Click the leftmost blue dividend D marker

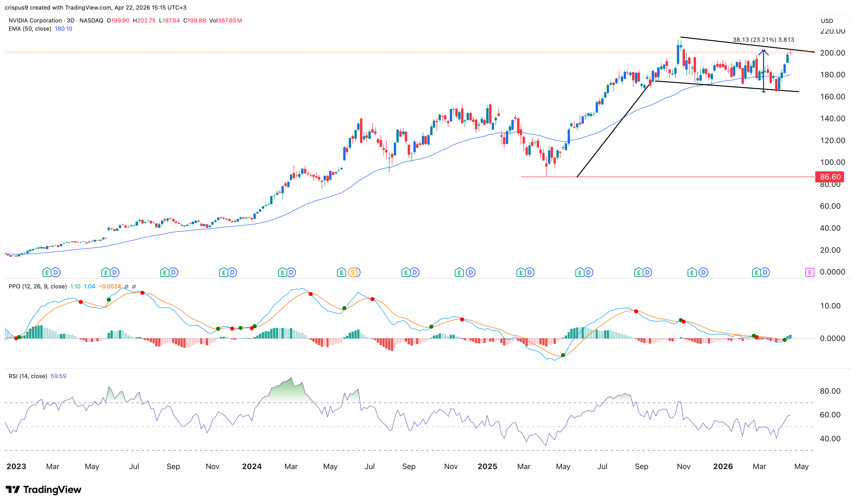(x=56, y=272)
